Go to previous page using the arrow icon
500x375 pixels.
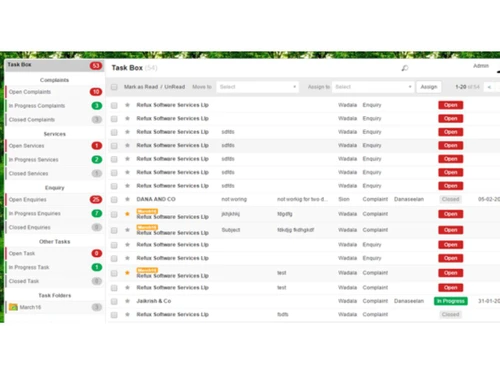coord(489,87)
